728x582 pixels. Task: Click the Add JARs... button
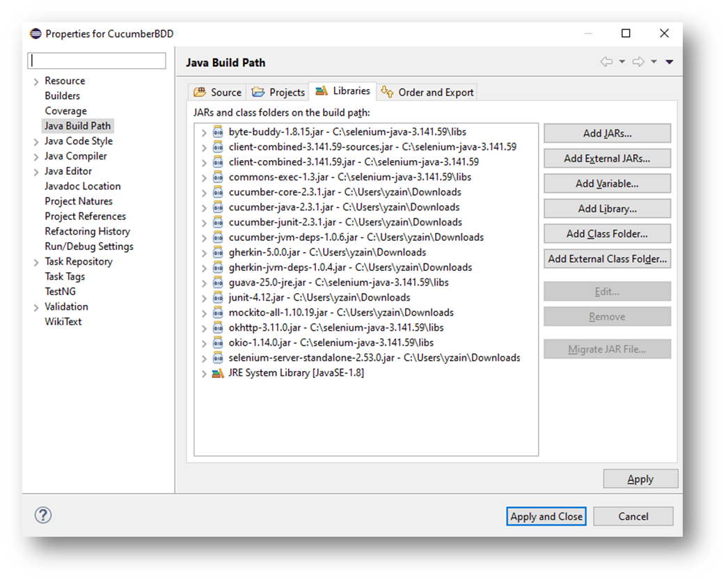pos(608,133)
